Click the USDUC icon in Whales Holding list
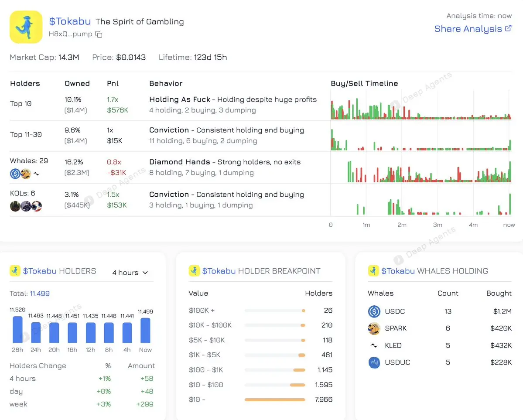Viewport: 523px width, 420px height. (x=374, y=362)
